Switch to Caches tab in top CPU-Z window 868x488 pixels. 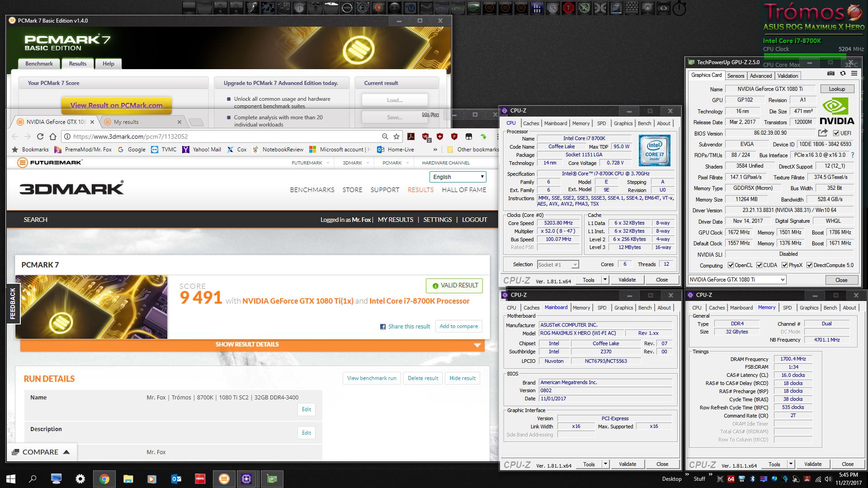point(531,123)
